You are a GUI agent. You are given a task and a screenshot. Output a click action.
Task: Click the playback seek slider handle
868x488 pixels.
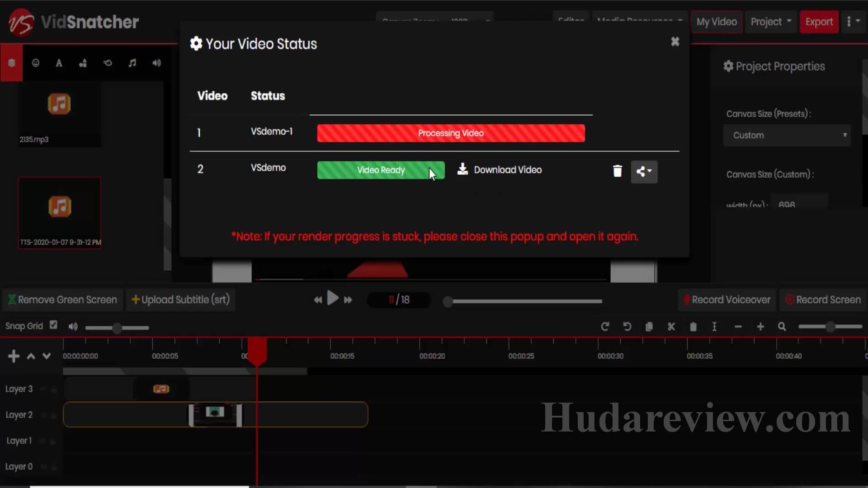pyautogui.click(x=448, y=301)
